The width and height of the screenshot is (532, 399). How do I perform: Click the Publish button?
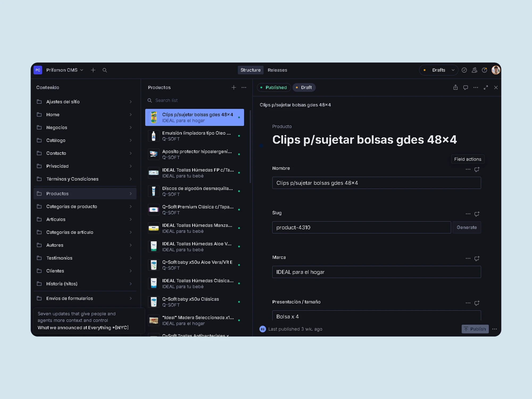[x=475, y=329]
